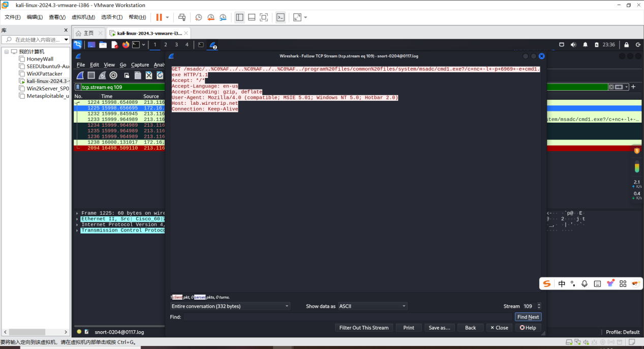Screen dimensions: 644x349
Task: Open the Kali notification bell icon
Action: tap(585, 45)
